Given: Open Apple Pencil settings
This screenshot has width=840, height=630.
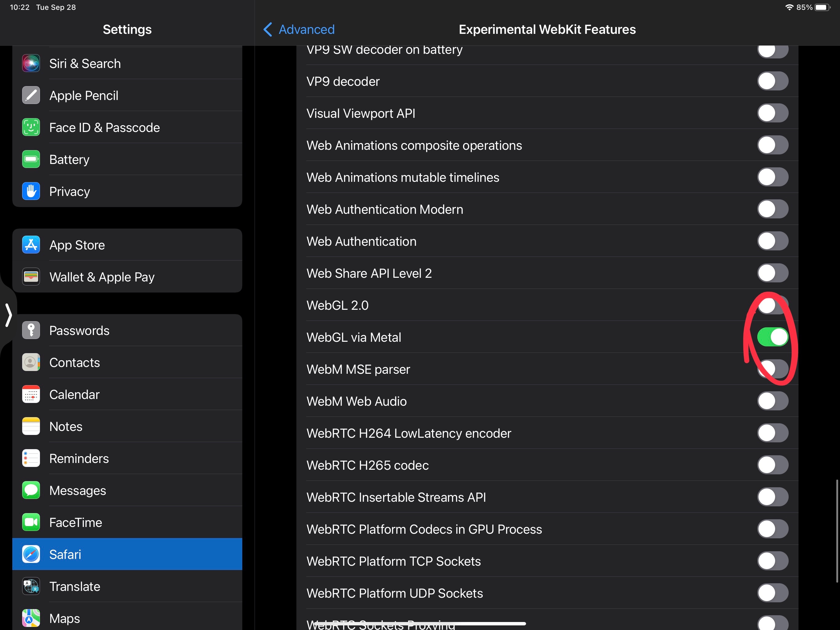Looking at the screenshot, I should coord(127,95).
